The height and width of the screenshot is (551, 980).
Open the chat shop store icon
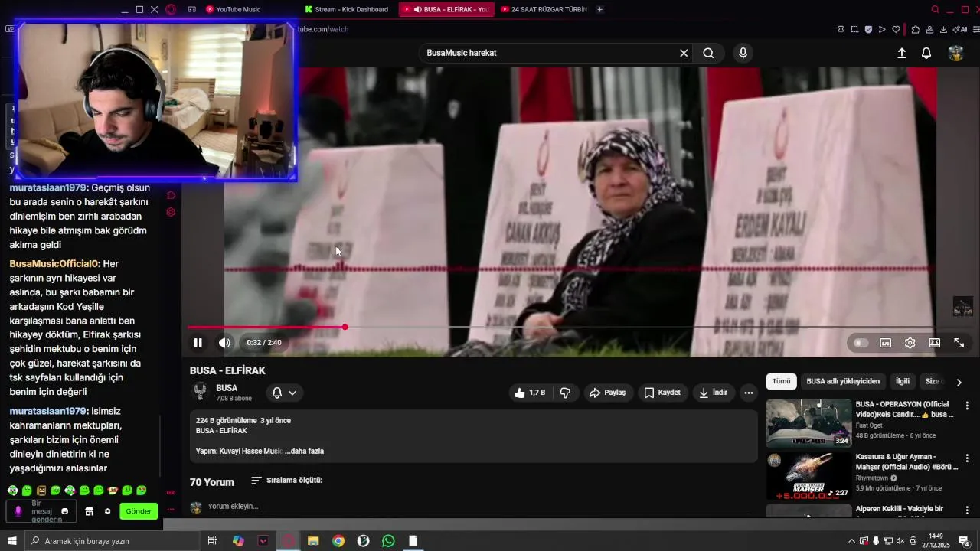(89, 511)
